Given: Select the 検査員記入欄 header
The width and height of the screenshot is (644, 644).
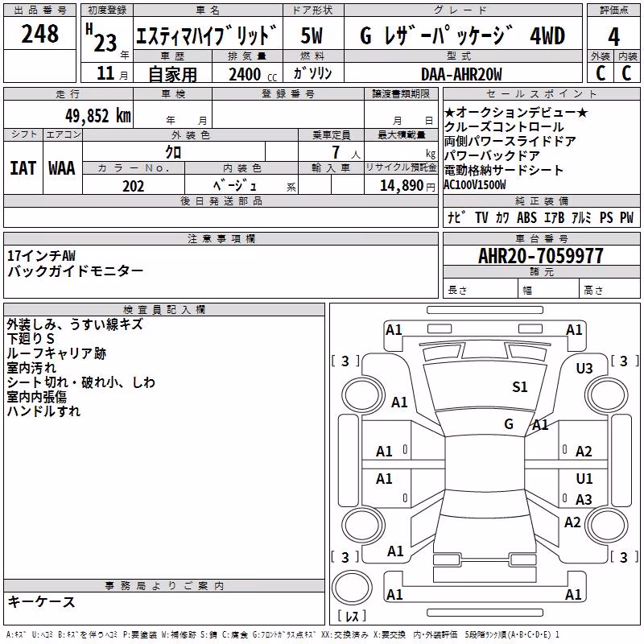Looking at the screenshot, I should 164,310.
